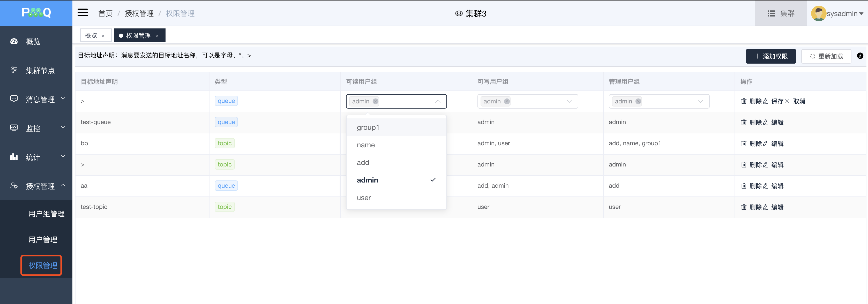868x304 pixels.
Task: Click the hamburger menu collapse icon
Action: [x=83, y=13]
